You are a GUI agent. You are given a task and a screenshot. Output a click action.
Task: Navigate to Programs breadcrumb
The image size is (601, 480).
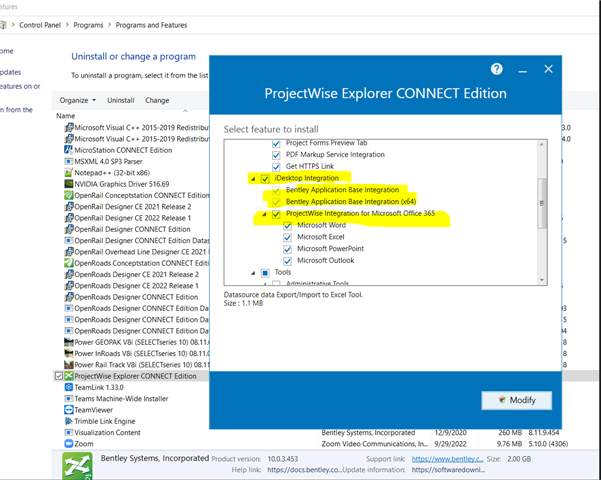tap(88, 25)
